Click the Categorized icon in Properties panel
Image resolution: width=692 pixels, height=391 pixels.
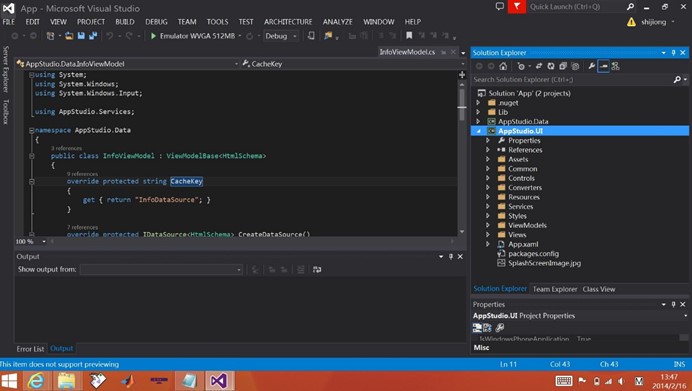(x=477, y=327)
